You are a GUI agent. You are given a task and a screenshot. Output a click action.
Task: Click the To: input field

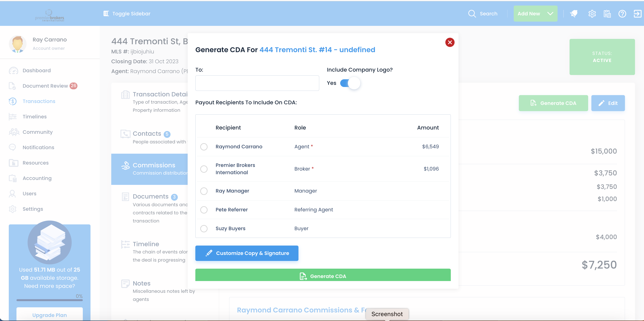pos(257,83)
